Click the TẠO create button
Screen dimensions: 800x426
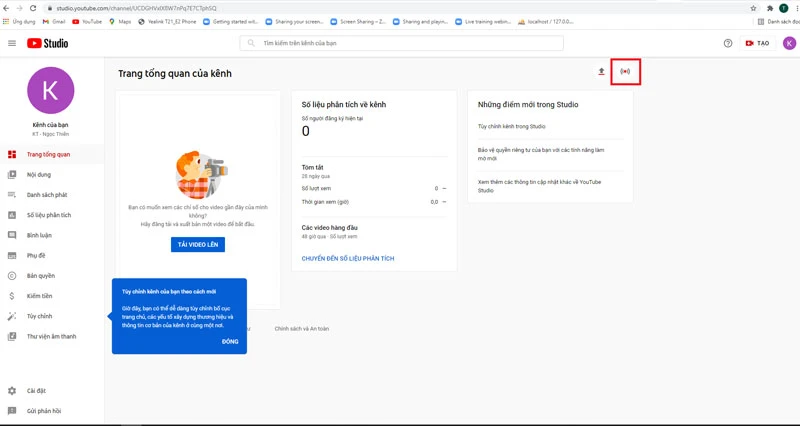[x=758, y=43]
